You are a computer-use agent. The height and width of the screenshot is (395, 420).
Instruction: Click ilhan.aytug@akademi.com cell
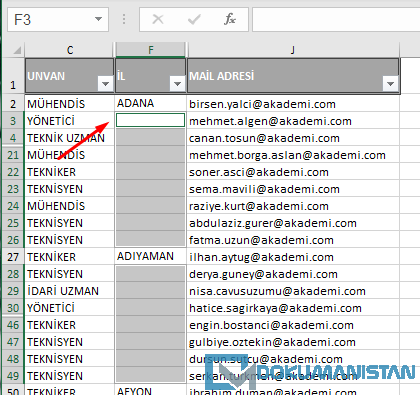(x=293, y=257)
